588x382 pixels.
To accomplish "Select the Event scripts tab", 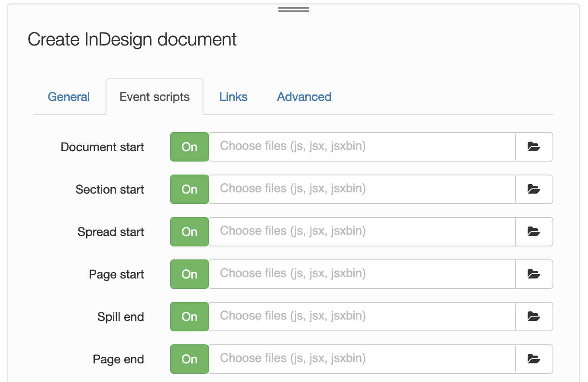I will tap(155, 97).
